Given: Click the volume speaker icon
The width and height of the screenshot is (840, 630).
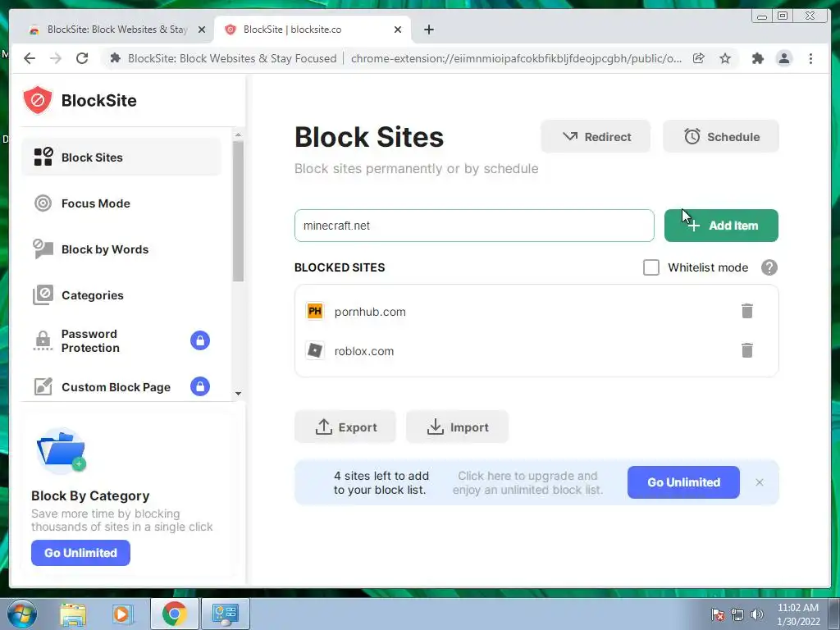Looking at the screenshot, I should coord(756,614).
